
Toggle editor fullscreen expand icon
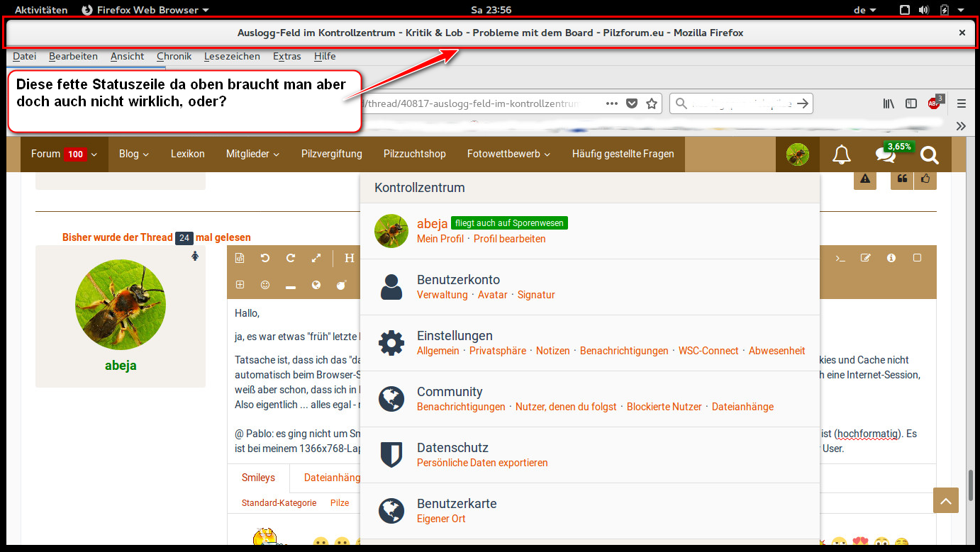316,258
